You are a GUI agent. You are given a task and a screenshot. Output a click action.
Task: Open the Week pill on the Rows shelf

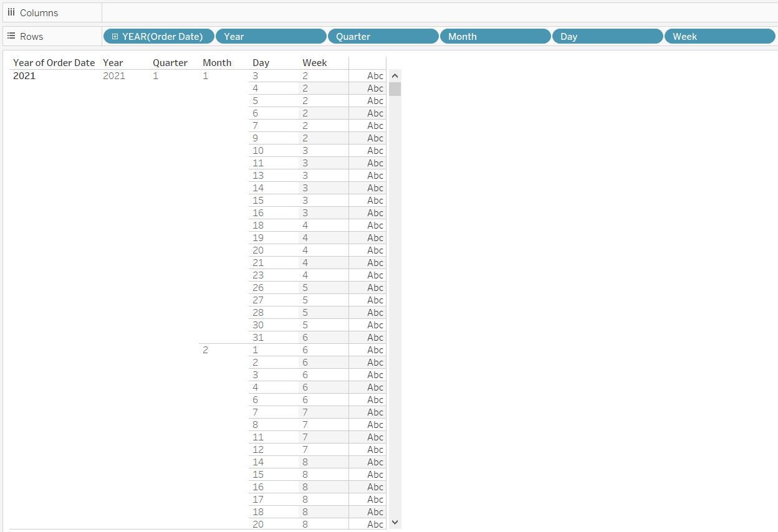719,36
